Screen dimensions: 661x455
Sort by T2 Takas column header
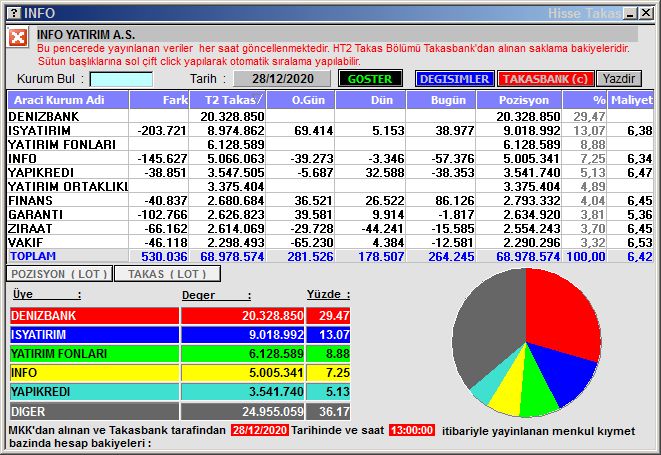[228, 100]
